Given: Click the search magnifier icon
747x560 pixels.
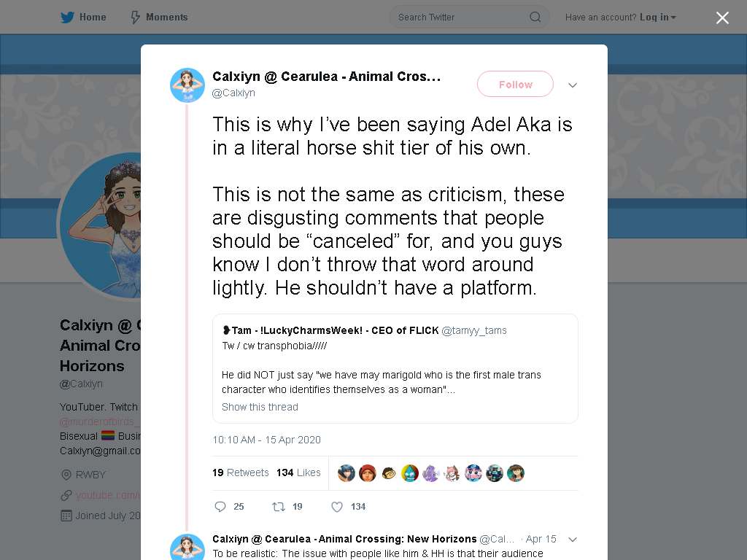Looking at the screenshot, I should coord(535,17).
